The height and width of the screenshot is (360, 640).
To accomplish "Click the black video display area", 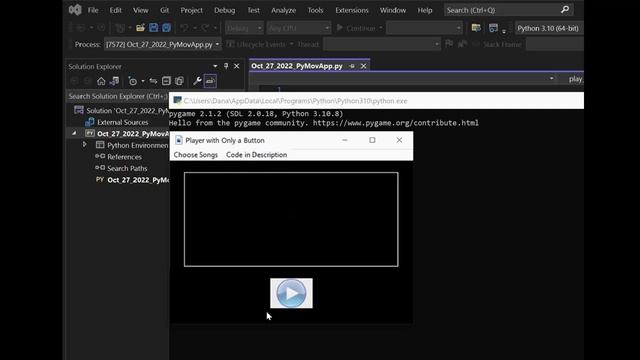I will 291,220.
